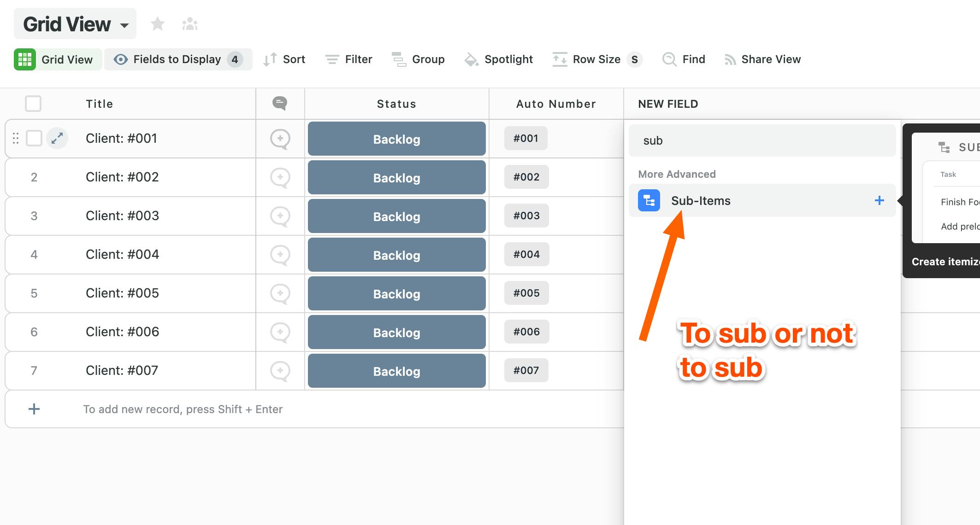Click the blue Sub-Items field icon
Screen dimensions: 980x525
pyautogui.click(x=649, y=201)
